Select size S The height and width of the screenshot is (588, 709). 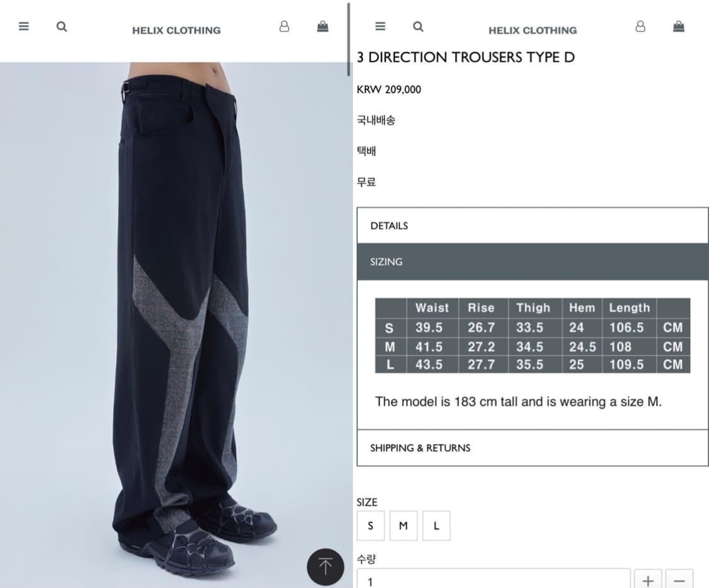tap(371, 526)
